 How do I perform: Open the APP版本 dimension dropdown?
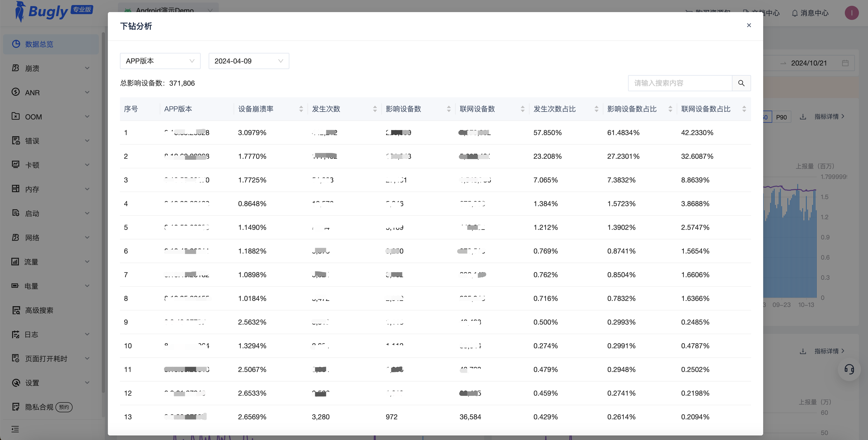point(160,61)
